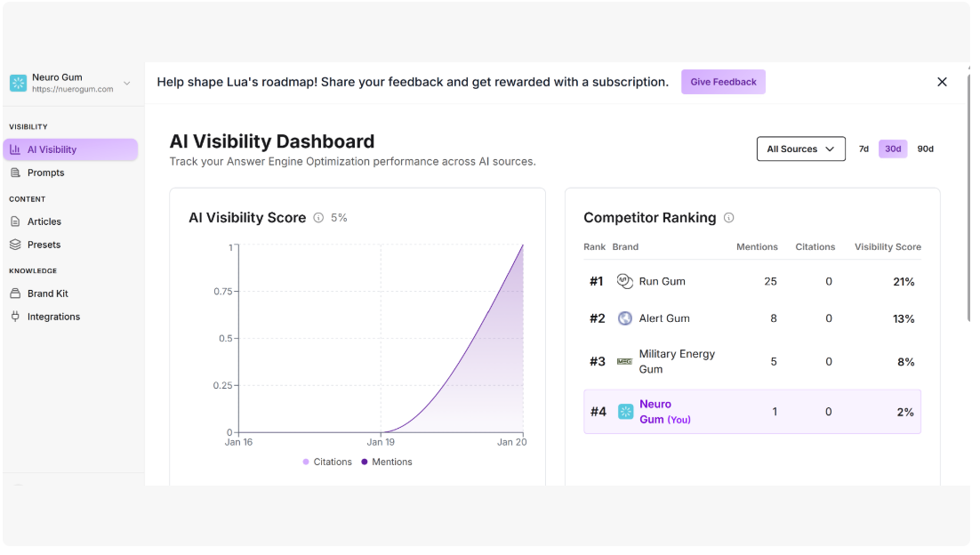Switch the time range to 7d

tap(864, 149)
